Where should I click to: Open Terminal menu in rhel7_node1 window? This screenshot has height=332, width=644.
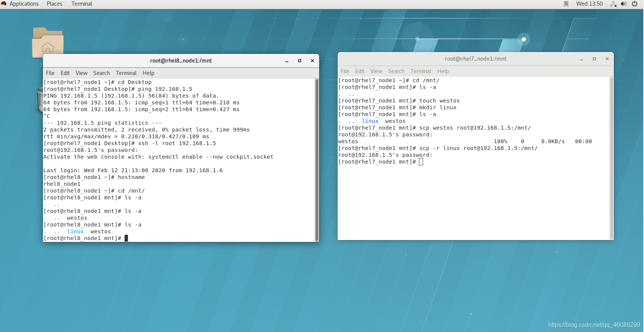421,71
